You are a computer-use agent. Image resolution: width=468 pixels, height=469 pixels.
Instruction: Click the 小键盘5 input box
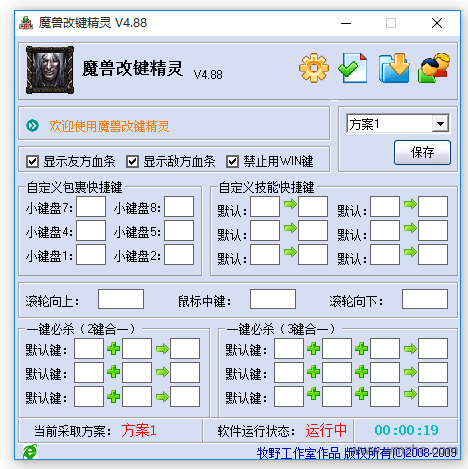tap(179, 230)
